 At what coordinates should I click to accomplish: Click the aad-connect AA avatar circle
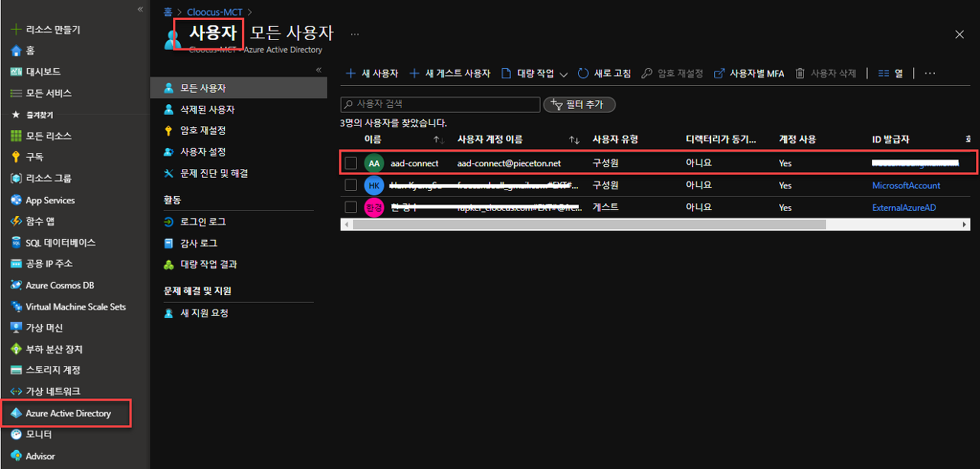(x=374, y=163)
